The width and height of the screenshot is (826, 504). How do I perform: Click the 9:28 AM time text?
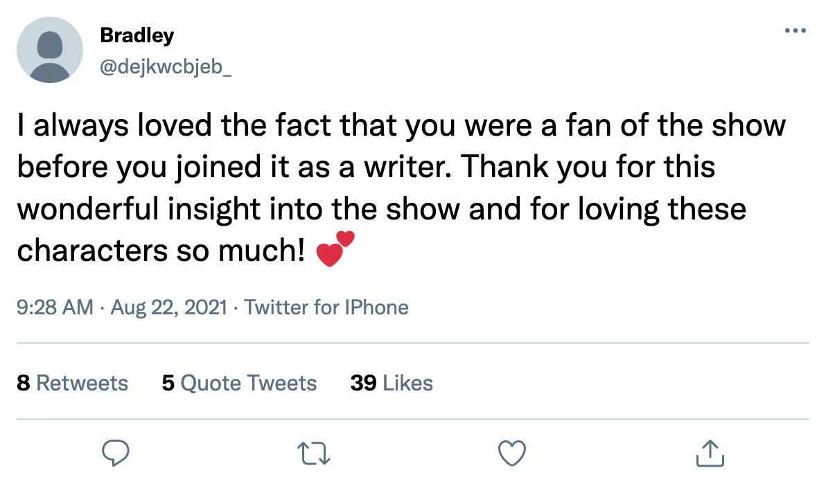click(55, 307)
